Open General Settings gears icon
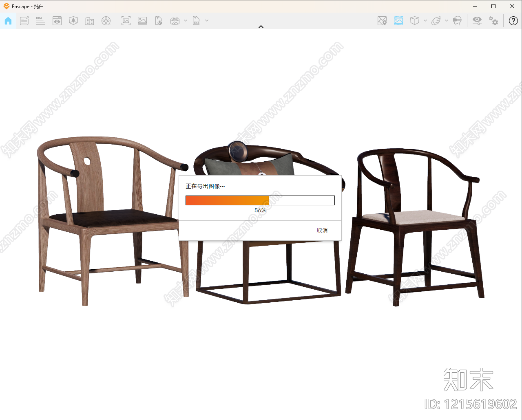 493,21
